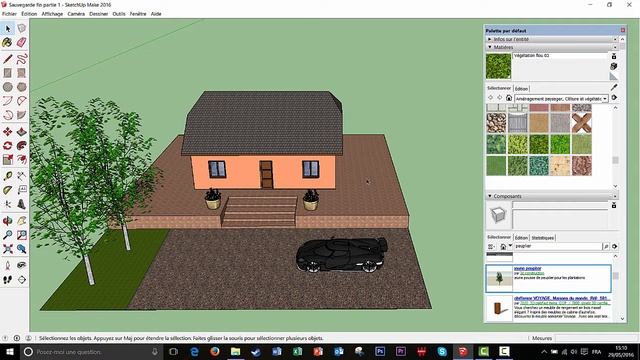Select the current vegetation material preview swatch
640x360 pixels.
point(498,66)
